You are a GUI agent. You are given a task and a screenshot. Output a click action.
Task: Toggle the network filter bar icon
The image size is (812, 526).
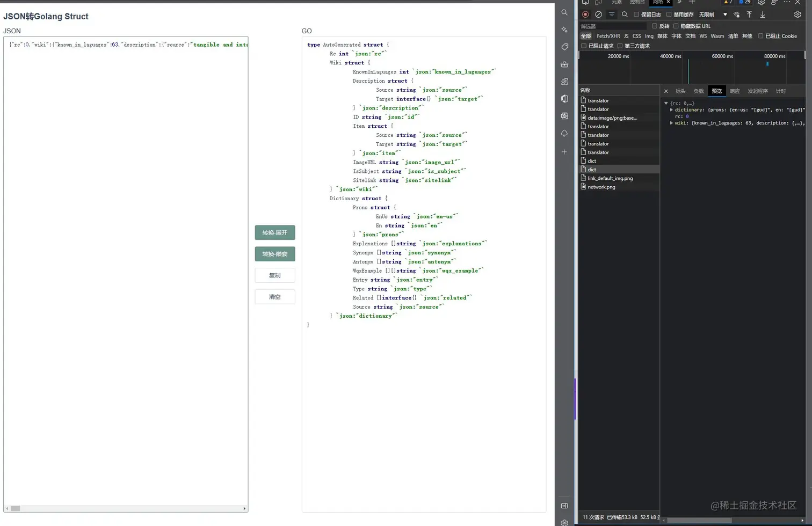pyautogui.click(x=612, y=14)
